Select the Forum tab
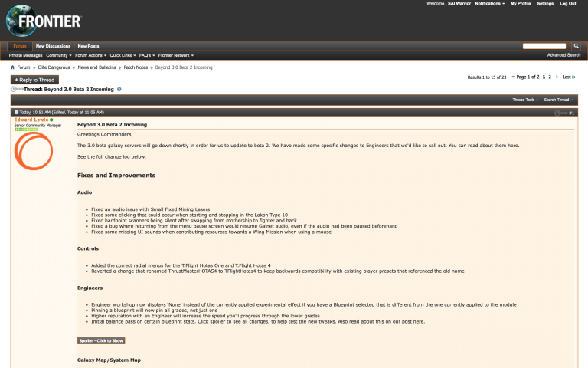This screenshot has height=368, width=588. click(20, 46)
